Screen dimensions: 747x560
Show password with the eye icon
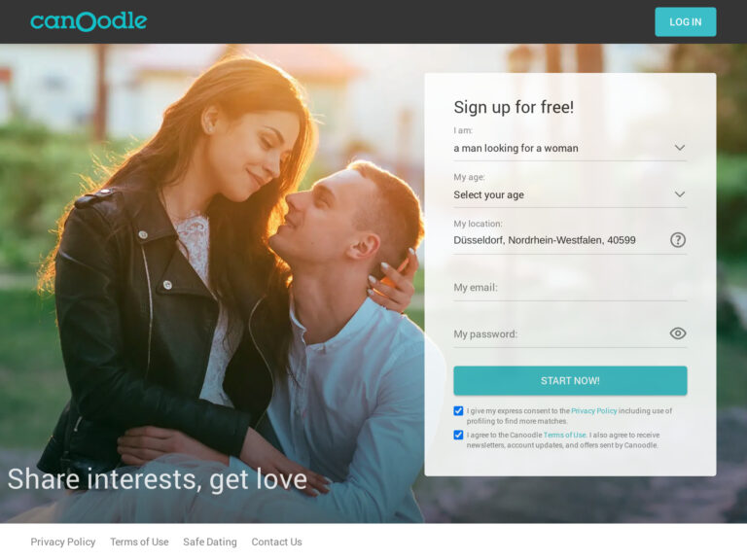tap(678, 333)
